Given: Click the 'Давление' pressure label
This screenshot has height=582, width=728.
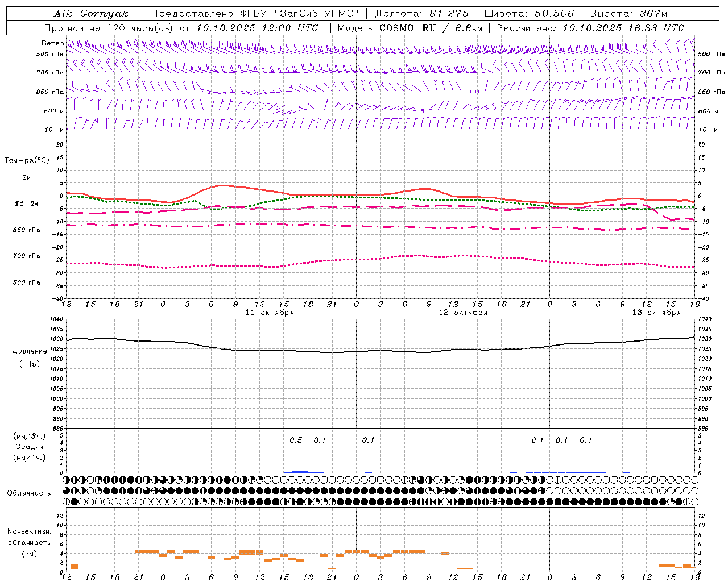Looking at the screenshot, I should click(x=29, y=351).
